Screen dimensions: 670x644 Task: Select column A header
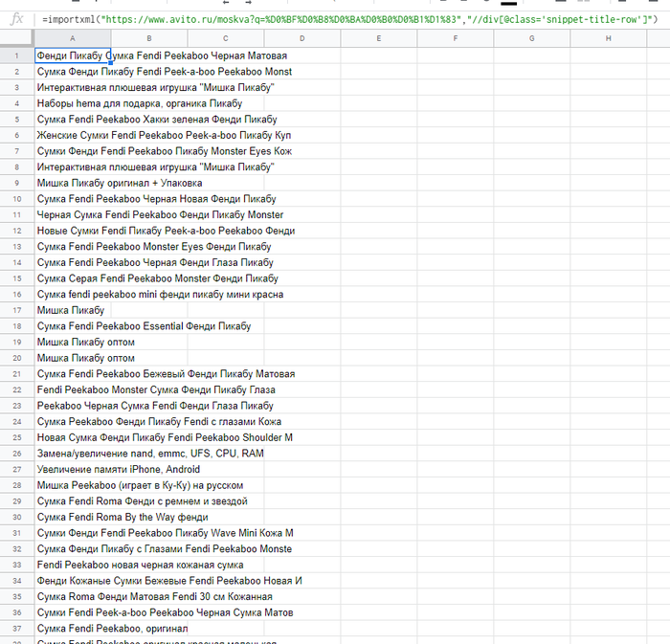pyautogui.click(x=72, y=38)
